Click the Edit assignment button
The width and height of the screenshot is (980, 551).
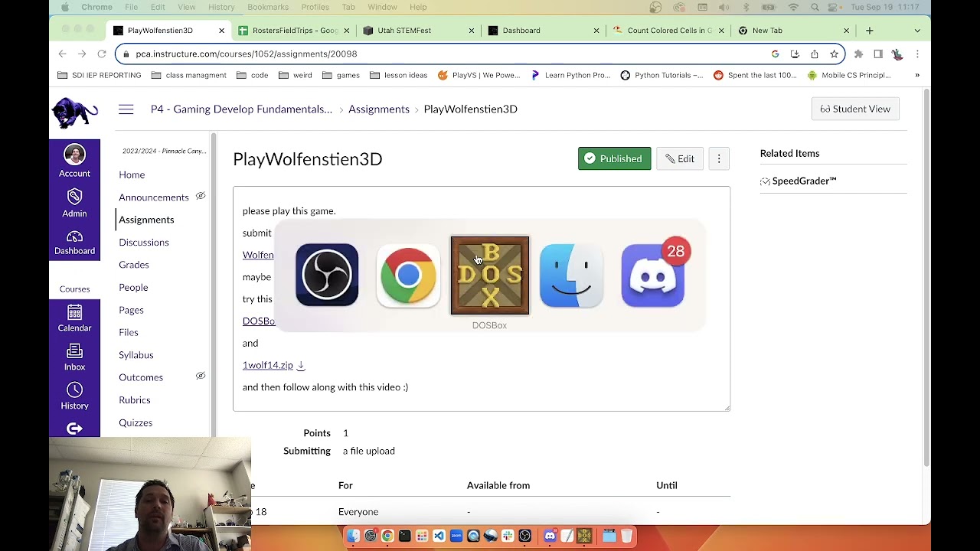click(x=679, y=158)
